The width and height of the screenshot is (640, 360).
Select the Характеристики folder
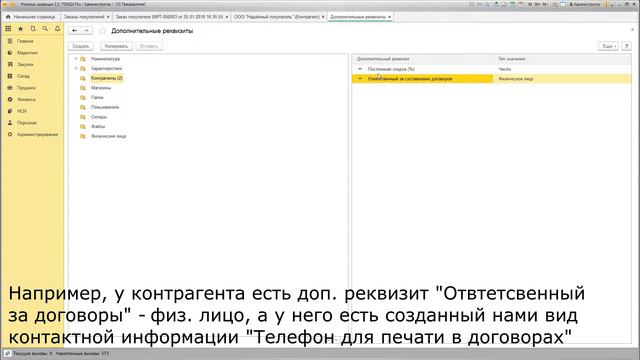106,69
